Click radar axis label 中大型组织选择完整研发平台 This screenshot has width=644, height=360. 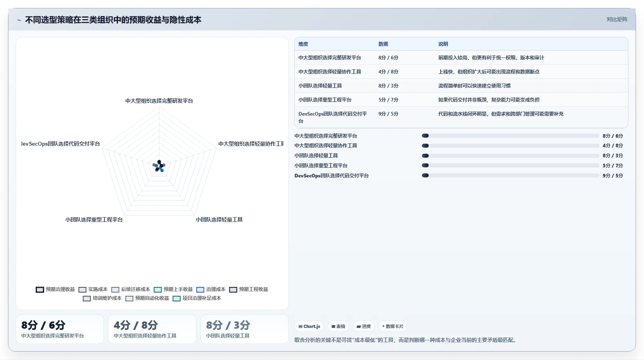[x=159, y=101]
